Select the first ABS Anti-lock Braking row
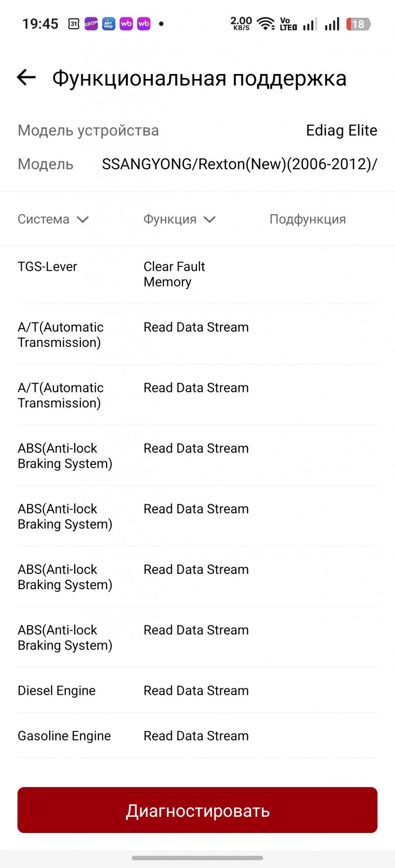Viewport: 395px width, 868px height. (x=197, y=455)
